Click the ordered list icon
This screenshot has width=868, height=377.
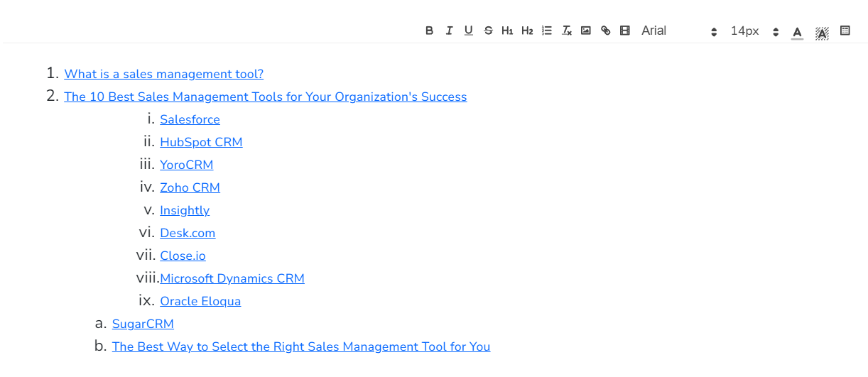(x=547, y=31)
